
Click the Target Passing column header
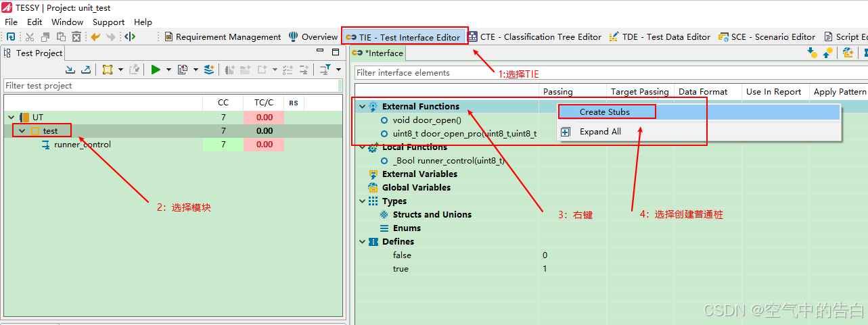(x=639, y=92)
